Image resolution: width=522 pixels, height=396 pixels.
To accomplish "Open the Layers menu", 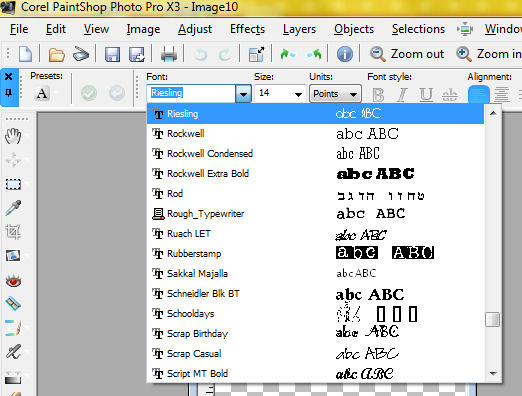I will pyautogui.click(x=299, y=29).
